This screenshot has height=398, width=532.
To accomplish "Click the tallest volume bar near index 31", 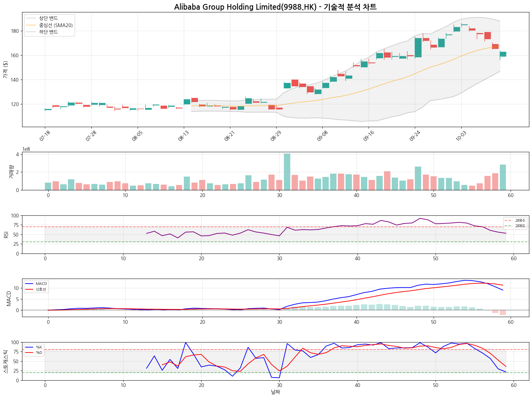I will tap(287, 172).
